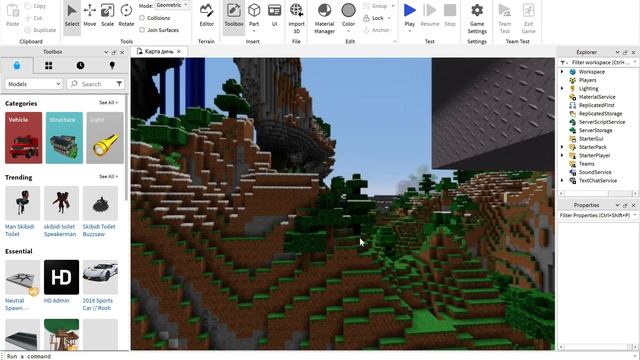Open Import 3D
The height and width of the screenshot is (360, 640).
pyautogui.click(x=296, y=18)
